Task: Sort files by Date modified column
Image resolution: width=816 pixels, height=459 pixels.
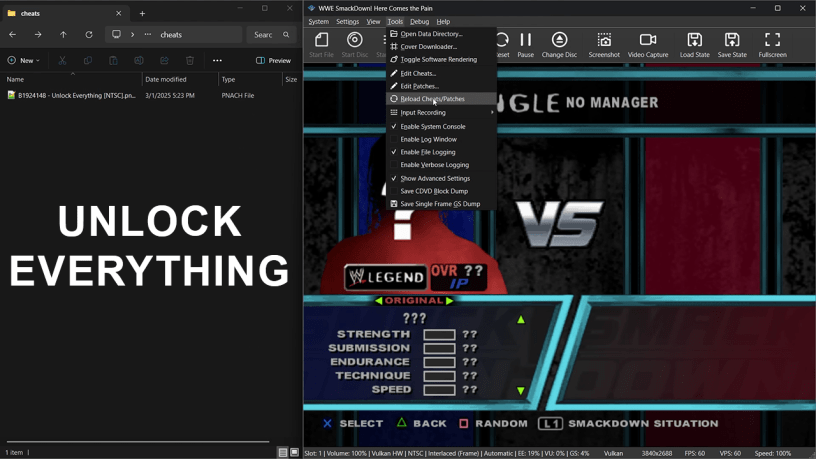Action: pos(165,79)
